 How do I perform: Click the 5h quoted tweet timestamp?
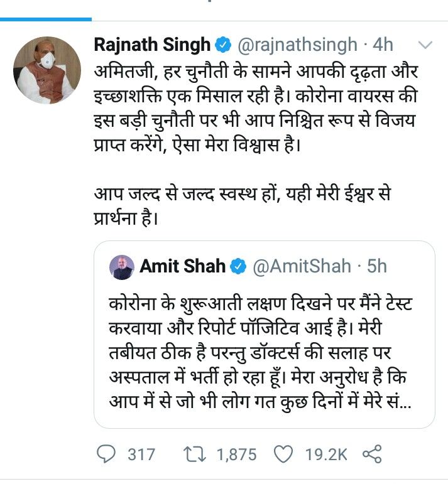click(x=377, y=266)
